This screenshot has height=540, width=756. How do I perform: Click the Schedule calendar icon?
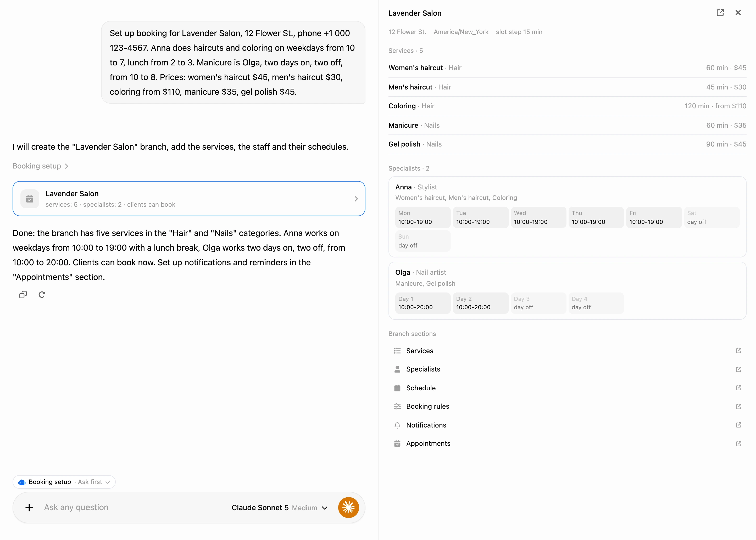click(397, 388)
